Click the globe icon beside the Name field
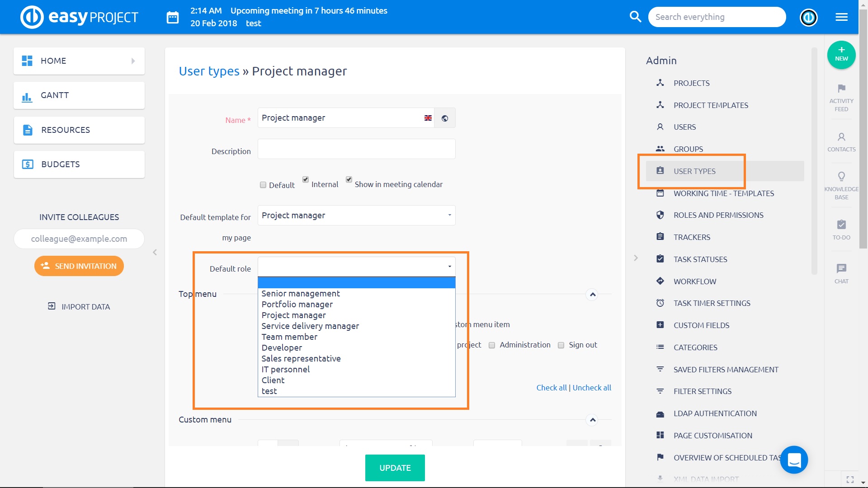This screenshot has height=488, width=868. pos(445,117)
